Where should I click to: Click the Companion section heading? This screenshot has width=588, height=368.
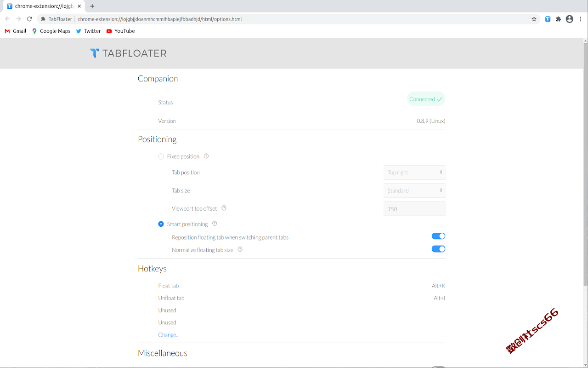point(158,79)
